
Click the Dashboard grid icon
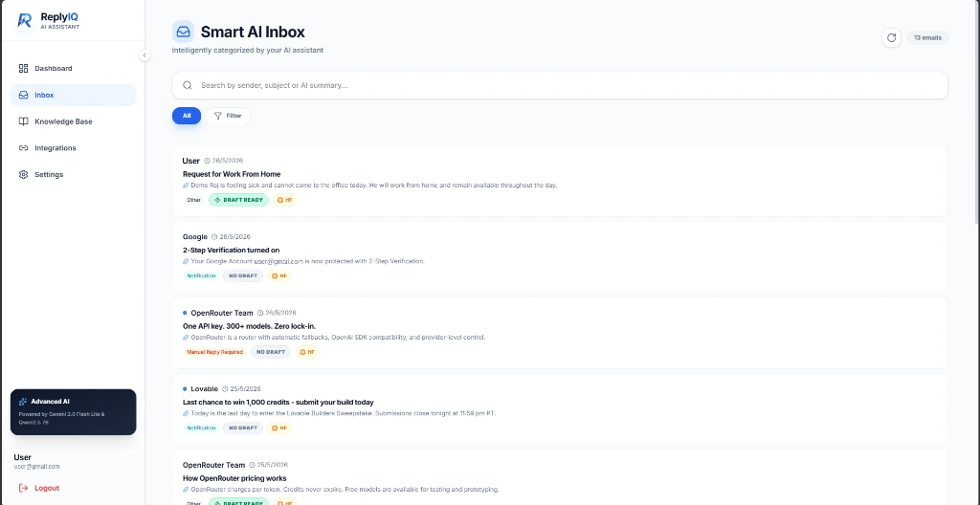coord(23,68)
